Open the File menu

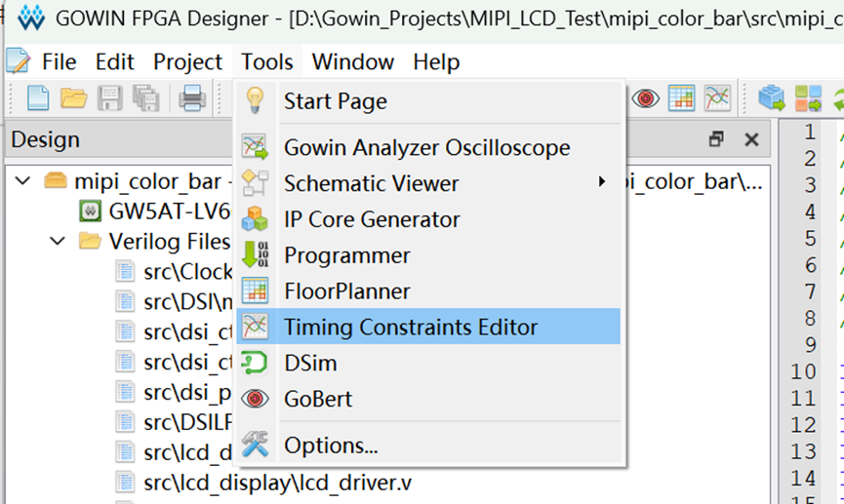click(60, 61)
